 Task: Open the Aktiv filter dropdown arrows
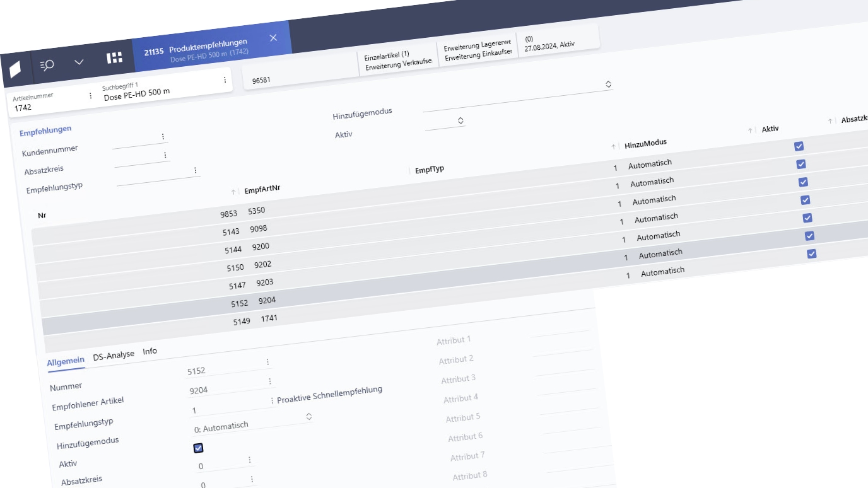coord(460,120)
